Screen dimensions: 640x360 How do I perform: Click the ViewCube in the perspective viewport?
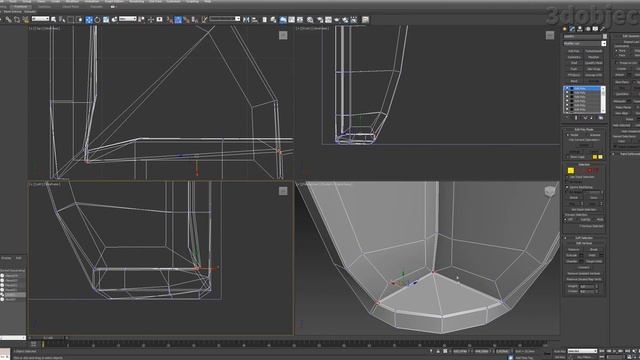tap(550, 191)
